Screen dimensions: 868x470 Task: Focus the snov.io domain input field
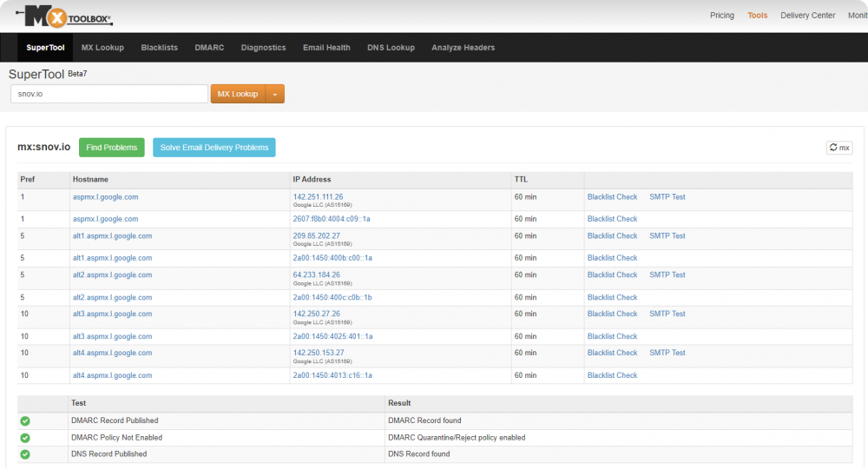point(109,94)
